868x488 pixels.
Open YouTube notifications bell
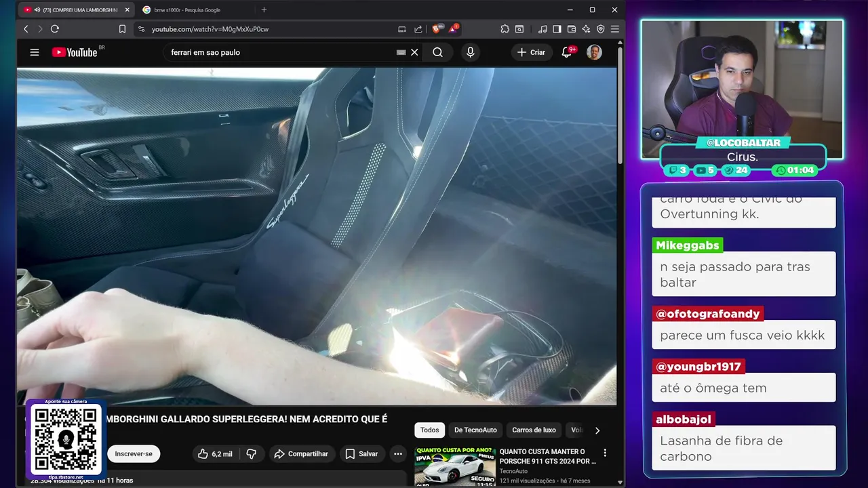click(567, 52)
